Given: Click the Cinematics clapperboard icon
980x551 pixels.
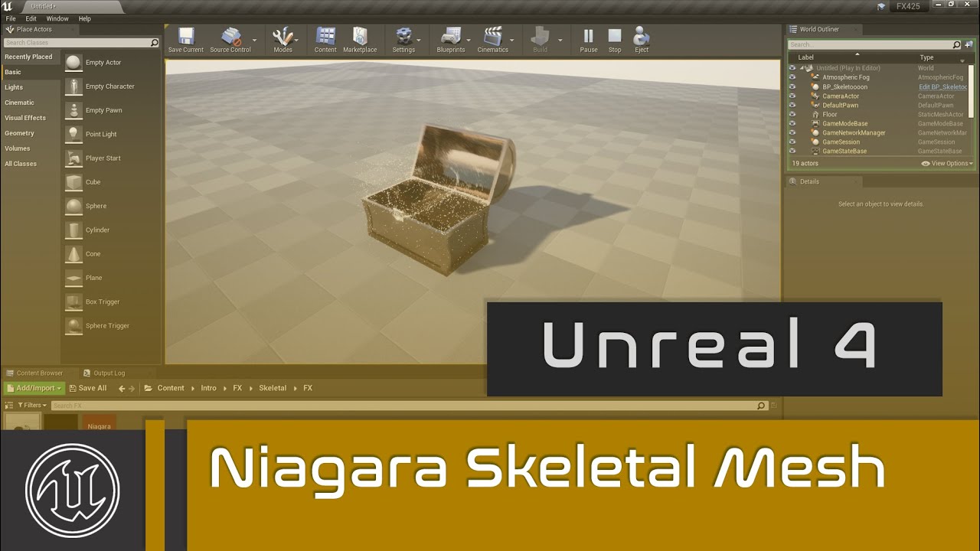Looking at the screenshot, I should point(492,36).
